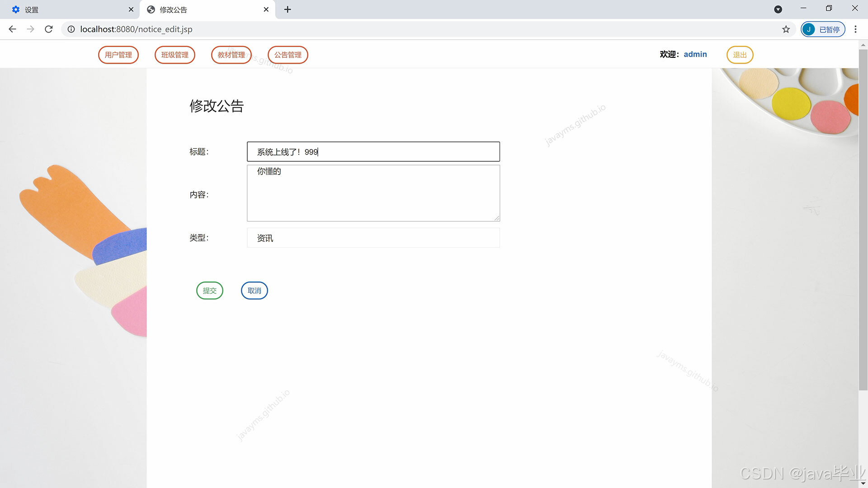The image size is (868, 488).
Task: Click the 修改公告 page heading
Action: [x=217, y=106]
